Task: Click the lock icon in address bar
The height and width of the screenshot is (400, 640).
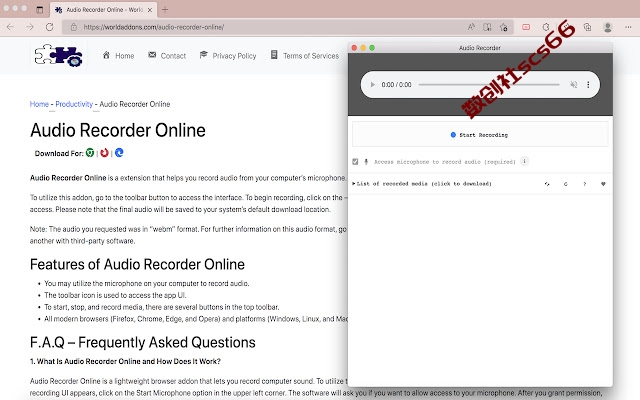Action: 74,27
